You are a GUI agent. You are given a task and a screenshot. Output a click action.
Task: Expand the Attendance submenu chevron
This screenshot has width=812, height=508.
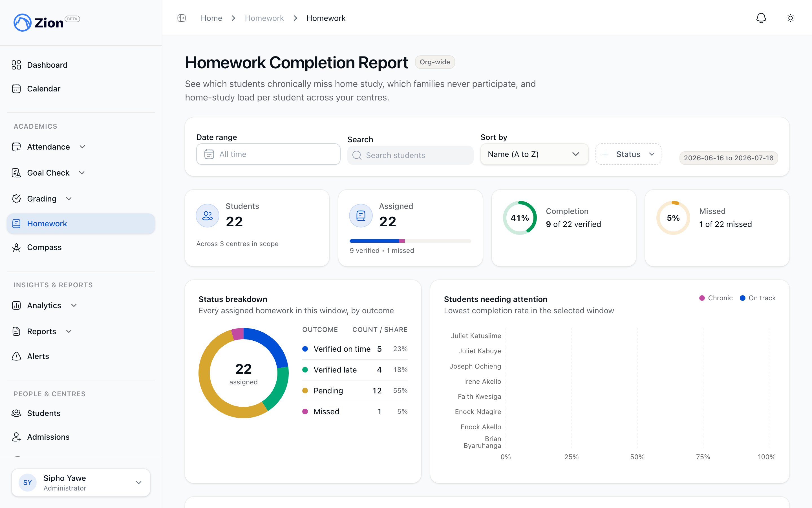pos(83,147)
